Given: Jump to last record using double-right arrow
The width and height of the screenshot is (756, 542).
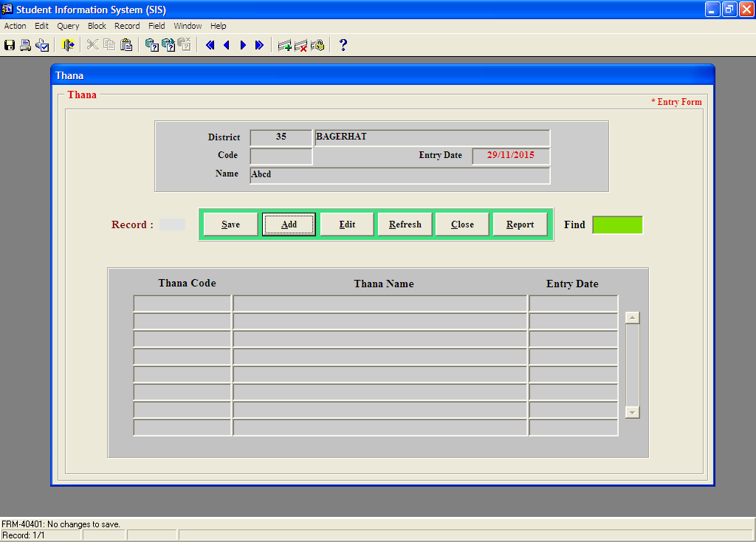Looking at the screenshot, I should click(x=259, y=45).
